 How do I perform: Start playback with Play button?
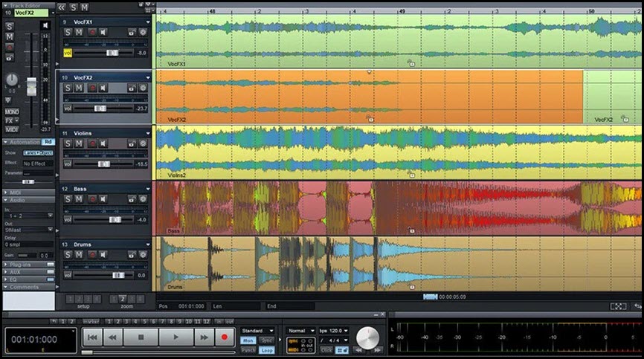click(176, 337)
